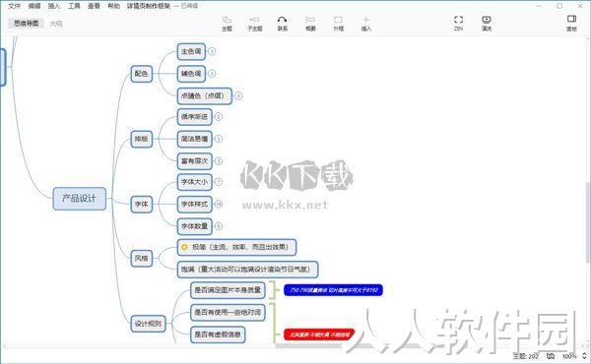Add a 外框 (Boundary) via the toolbar
This screenshot has height=364, width=591.
point(338,24)
